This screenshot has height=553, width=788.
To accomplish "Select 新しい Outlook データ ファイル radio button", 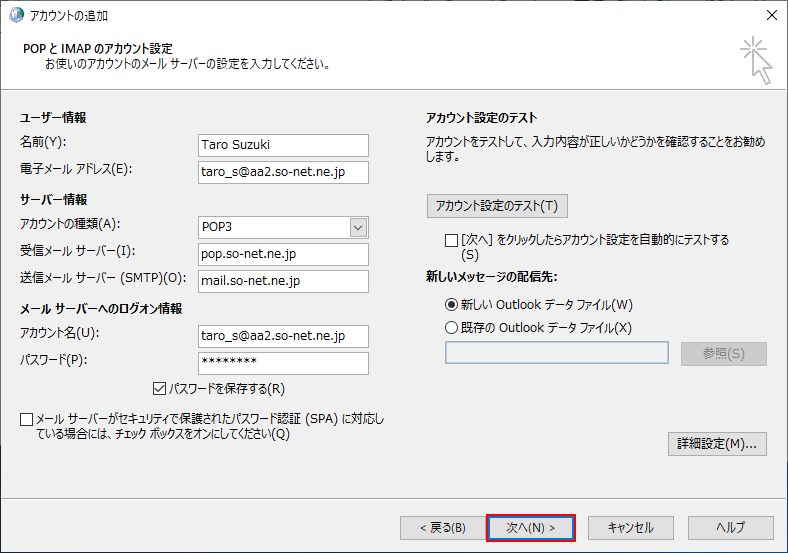I will [451, 305].
